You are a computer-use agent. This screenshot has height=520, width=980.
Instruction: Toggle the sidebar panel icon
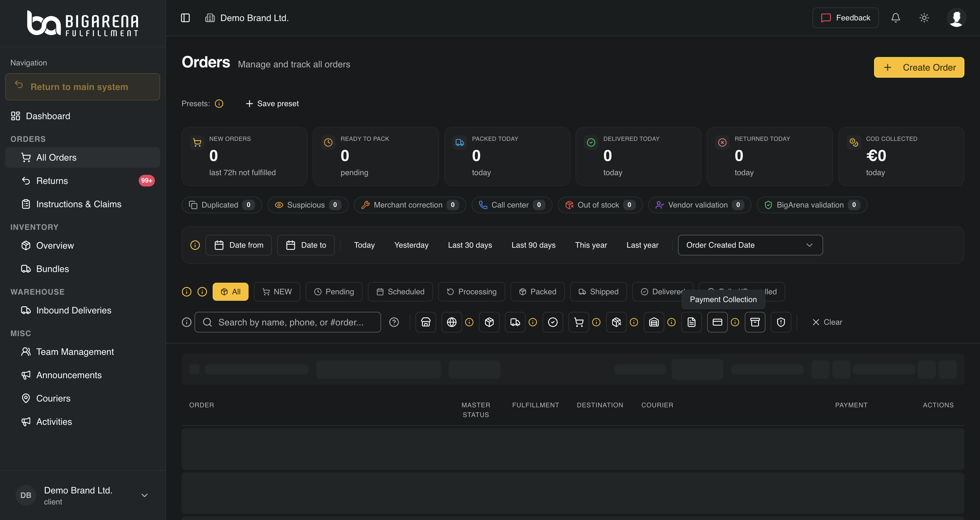click(x=185, y=18)
